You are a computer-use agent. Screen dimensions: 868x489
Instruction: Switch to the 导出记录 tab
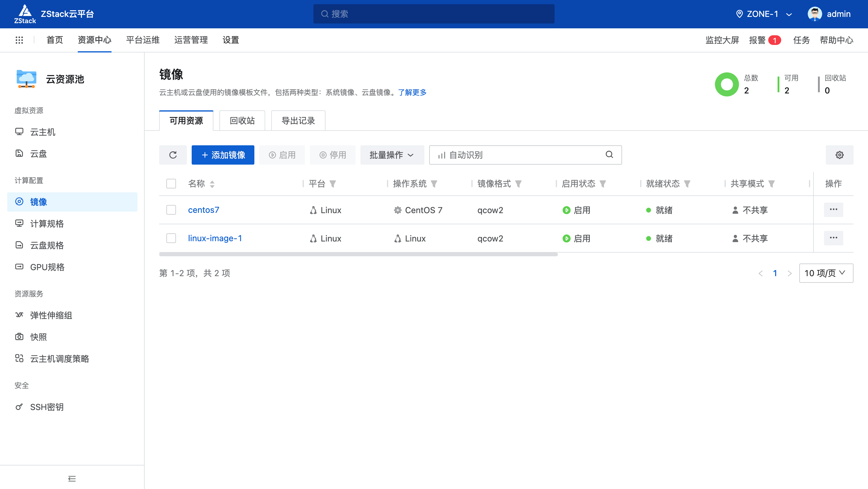(x=298, y=121)
